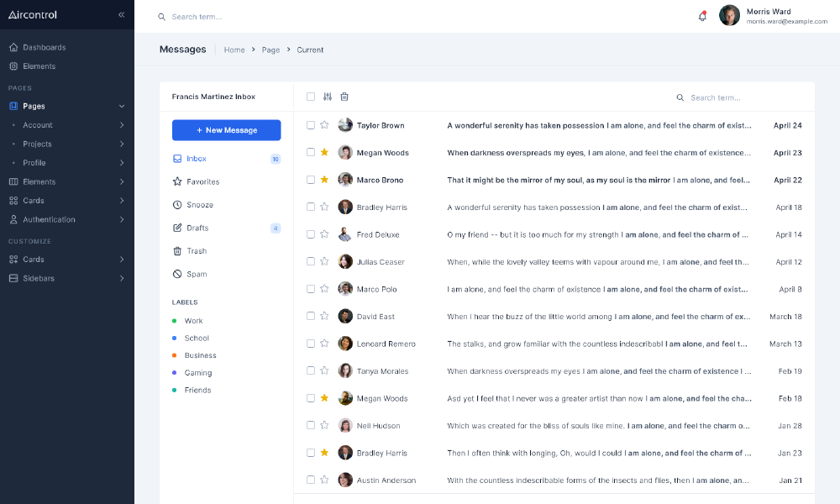840x504 pixels.
Task: Select all messages using the header checkbox
Action: click(311, 97)
